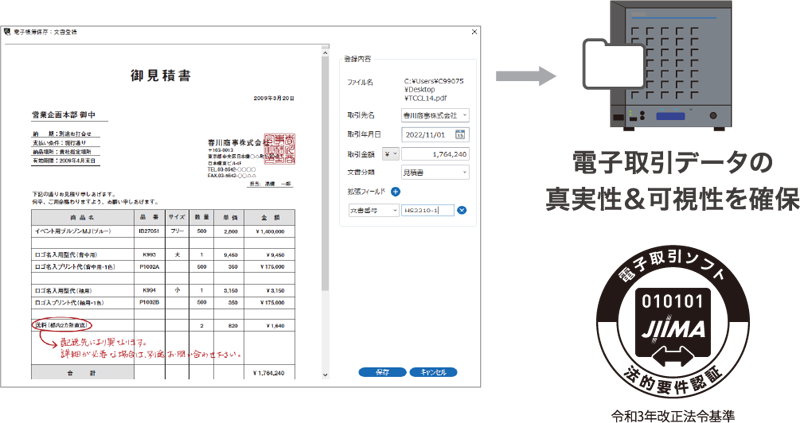Expand the 文書分類 dropdown showing 見積書

tap(464, 173)
